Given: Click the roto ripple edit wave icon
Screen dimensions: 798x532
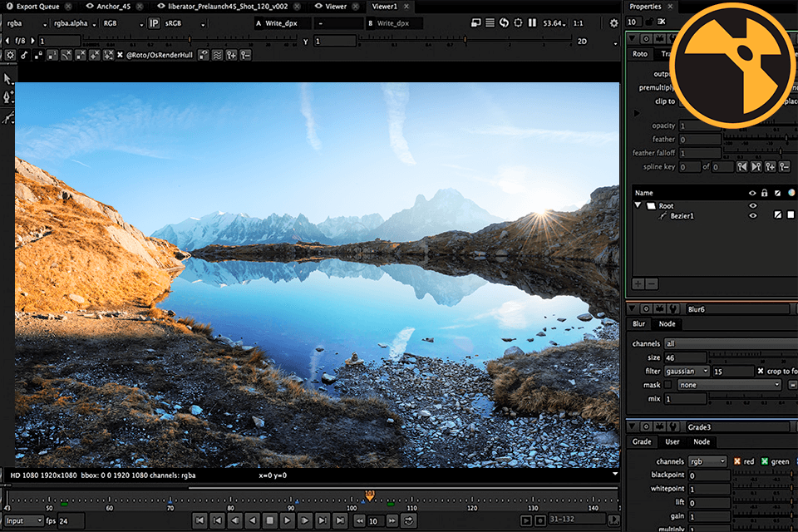Looking at the screenshot, I should pyautogui.click(x=217, y=55).
